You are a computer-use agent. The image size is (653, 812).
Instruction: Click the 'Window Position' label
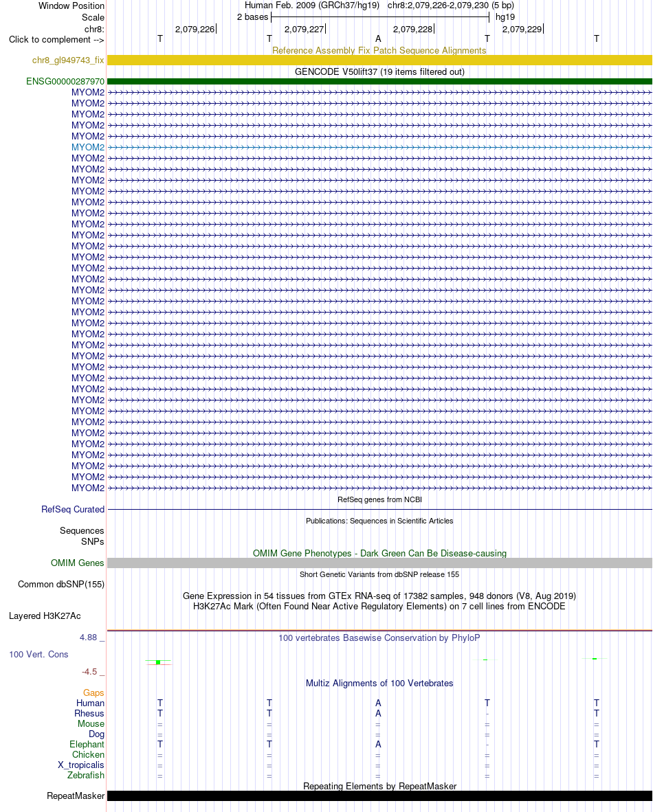(x=71, y=5)
